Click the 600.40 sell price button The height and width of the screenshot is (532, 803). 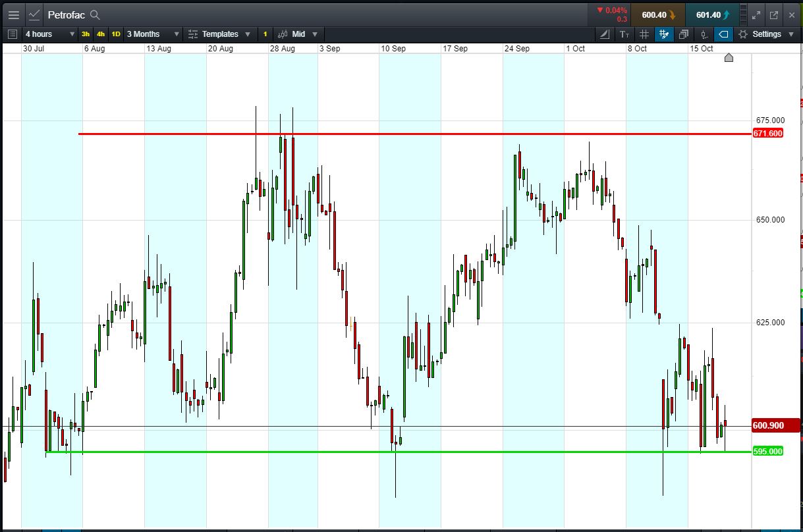(x=657, y=14)
